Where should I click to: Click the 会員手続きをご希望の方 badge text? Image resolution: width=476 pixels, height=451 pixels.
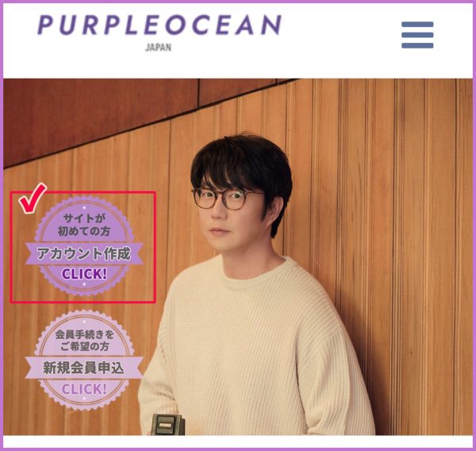point(84,341)
